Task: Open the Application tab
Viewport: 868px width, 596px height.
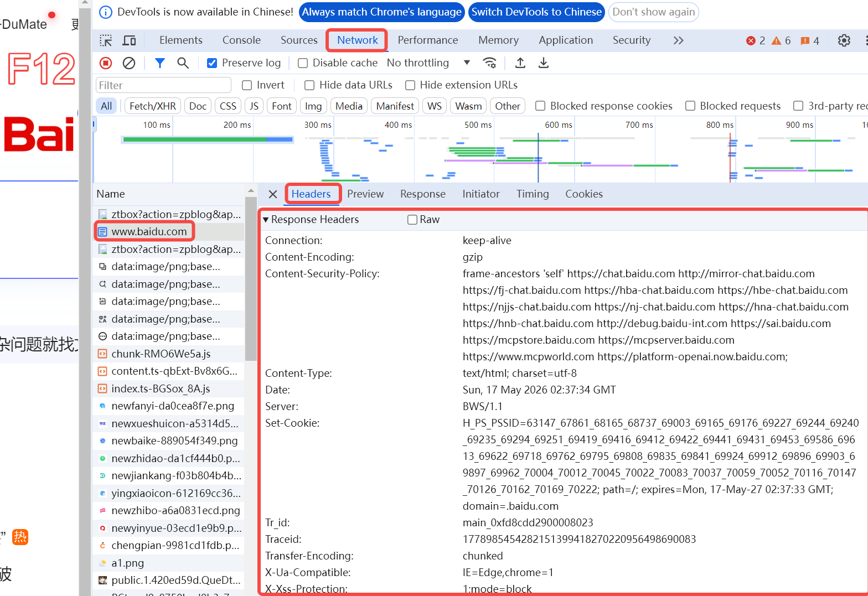Action: point(566,40)
